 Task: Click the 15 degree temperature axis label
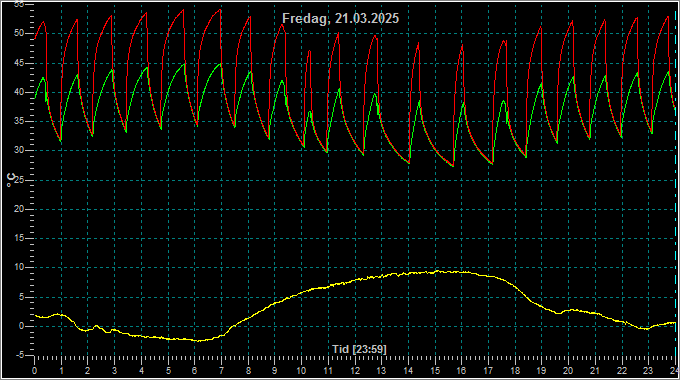[19, 238]
